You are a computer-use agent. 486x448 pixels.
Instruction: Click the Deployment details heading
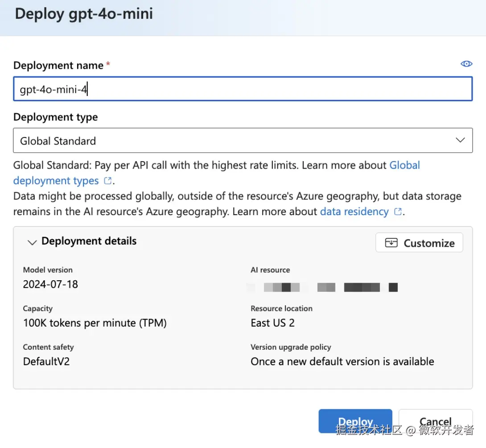coord(89,241)
